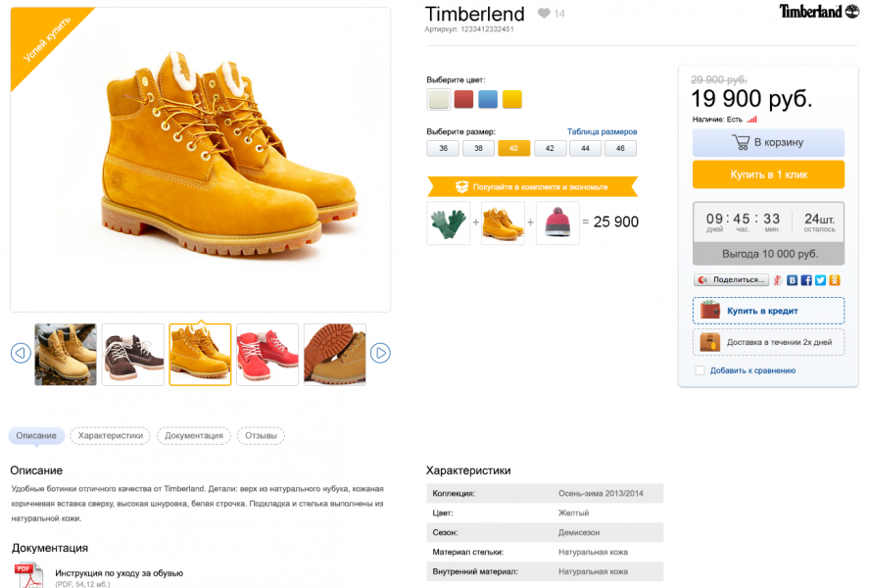Open 'Характеристики' tab

tap(111, 435)
